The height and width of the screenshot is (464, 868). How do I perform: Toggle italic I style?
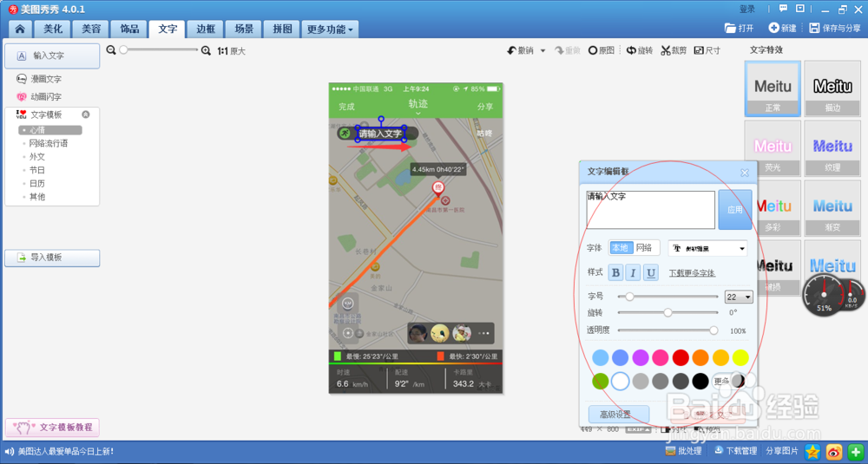pos(634,272)
